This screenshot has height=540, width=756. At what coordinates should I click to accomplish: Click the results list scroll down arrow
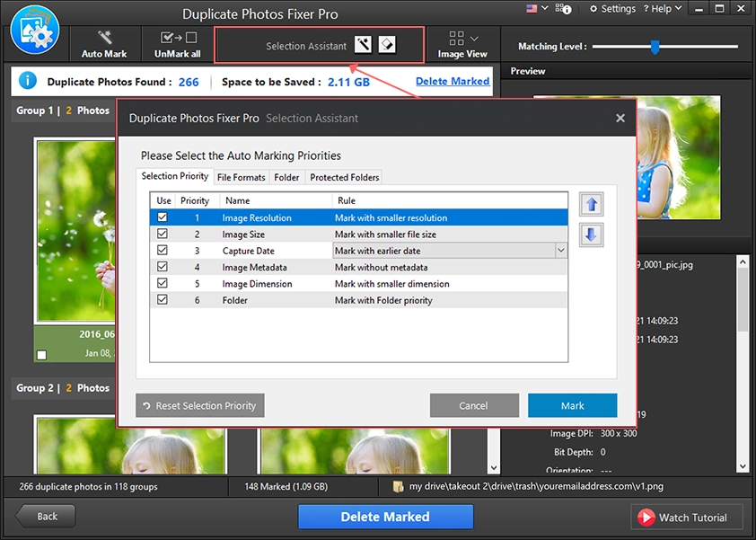tap(494, 467)
